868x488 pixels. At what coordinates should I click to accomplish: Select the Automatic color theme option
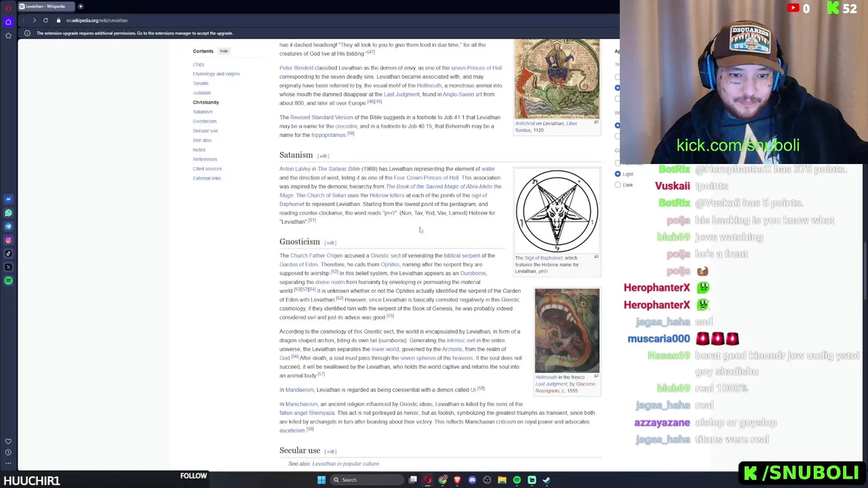click(618, 163)
